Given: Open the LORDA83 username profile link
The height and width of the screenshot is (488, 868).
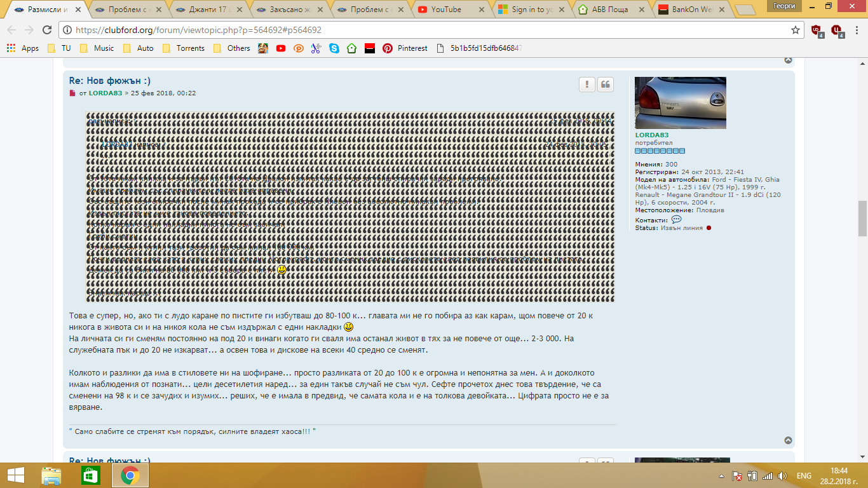Looking at the screenshot, I should coord(651,135).
